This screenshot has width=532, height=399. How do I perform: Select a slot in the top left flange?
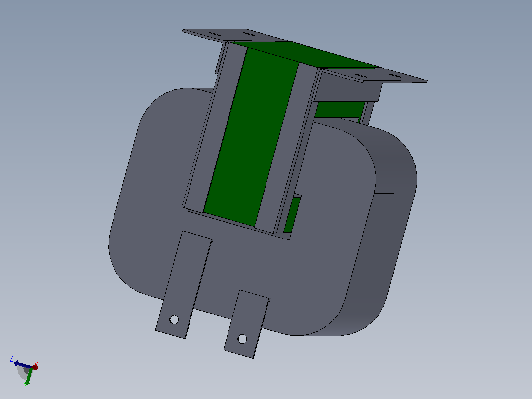[215, 34]
